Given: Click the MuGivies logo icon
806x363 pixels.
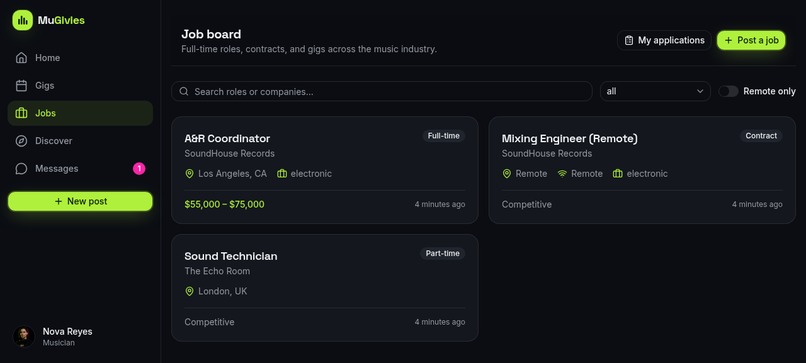Looking at the screenshot, I should click(23, 21).
